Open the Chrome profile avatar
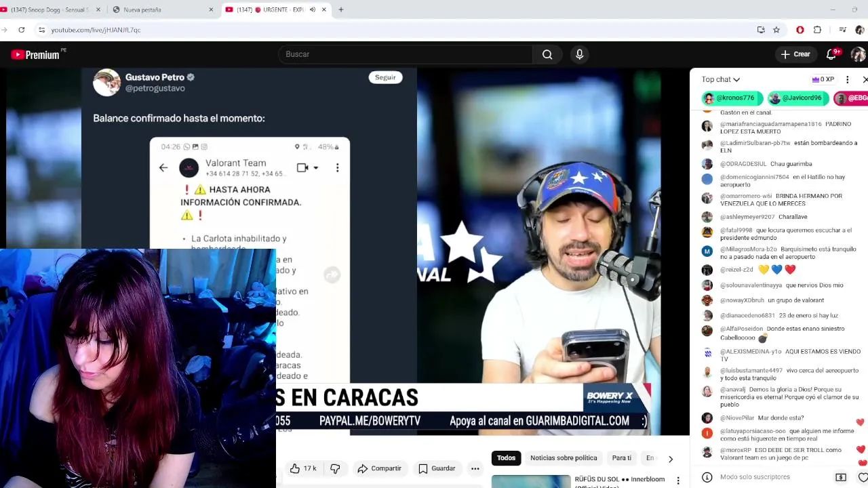 click(860, 30)
